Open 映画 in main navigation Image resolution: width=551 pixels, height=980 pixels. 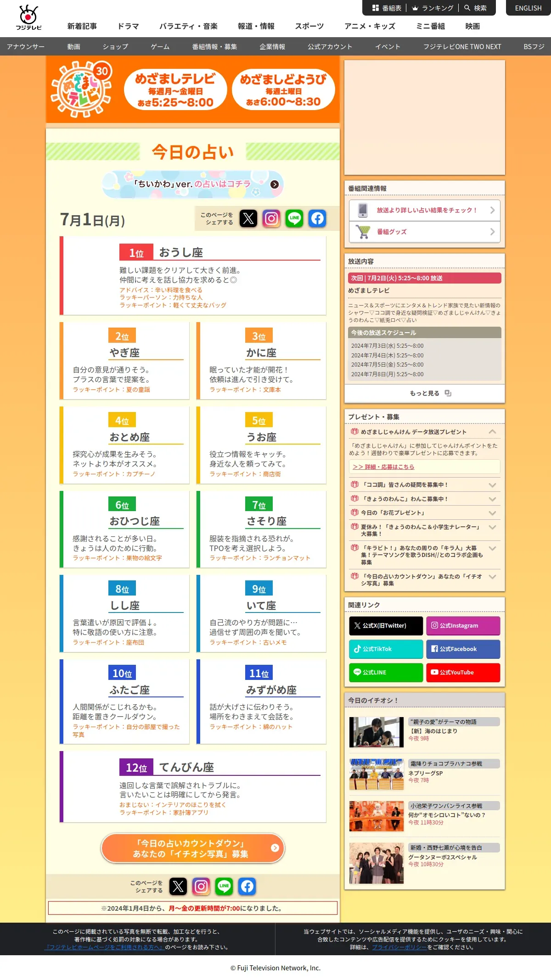click(x=472, y=26)
